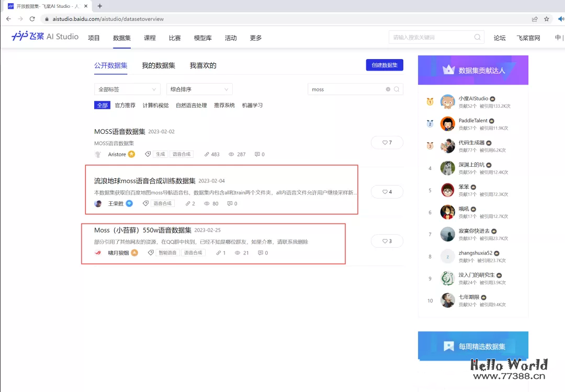This screenshot has width=565, height=392.
Task: Click the comment icon on MOSS语音数据集
Action: [x=257, y=154]
